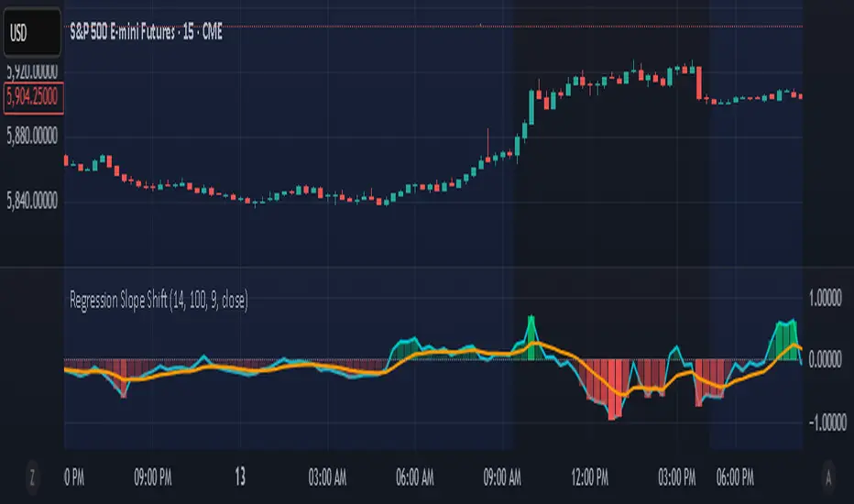This screenshot has height=504, width=854.
Task: Click the 5,840.00000 price scale label
Action: [33, 202]
